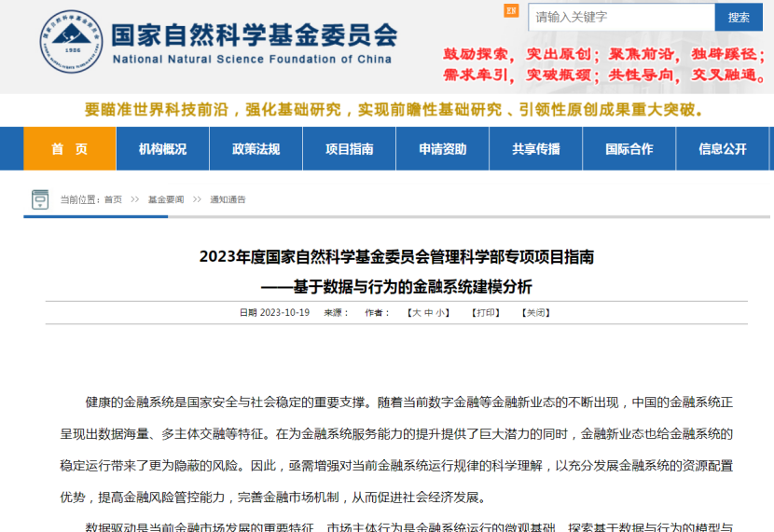Go to the 项目指南 navigation item
This screenshot has width=774, height=532.
click(349, 149)
